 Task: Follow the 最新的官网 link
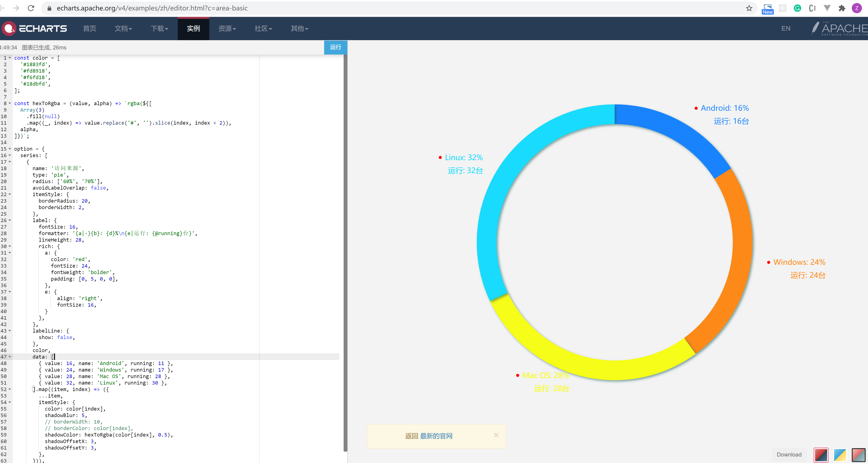click(x=436, y=436)
